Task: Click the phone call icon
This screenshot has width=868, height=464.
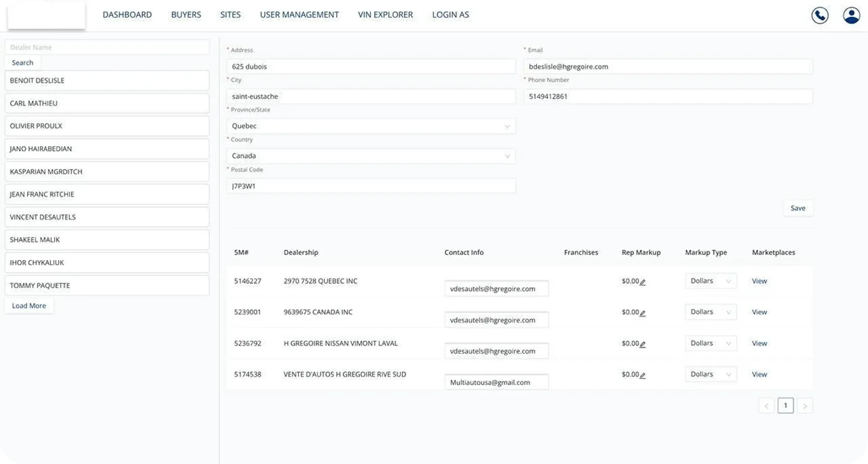Action: pos(820,15)
